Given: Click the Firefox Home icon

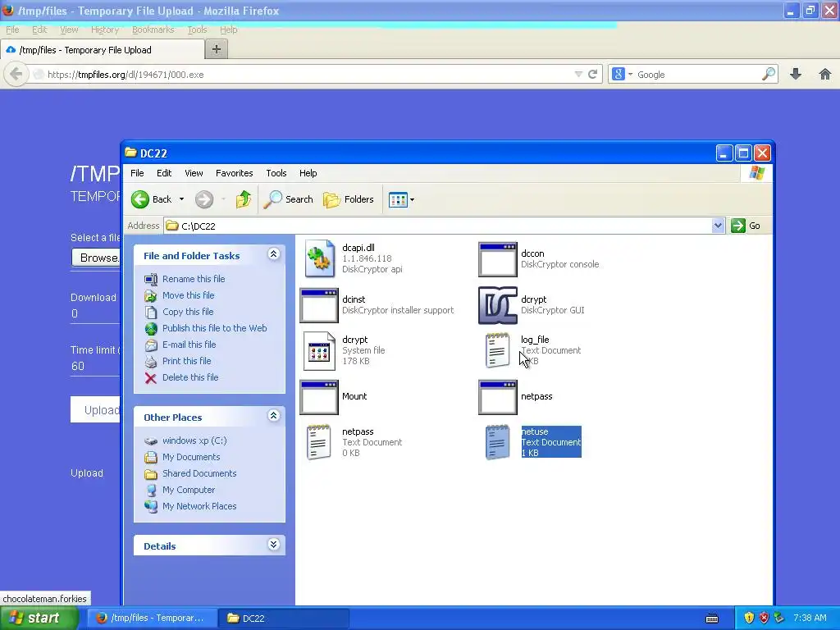Looking at the screenshot, I should (x=825, y=74).
